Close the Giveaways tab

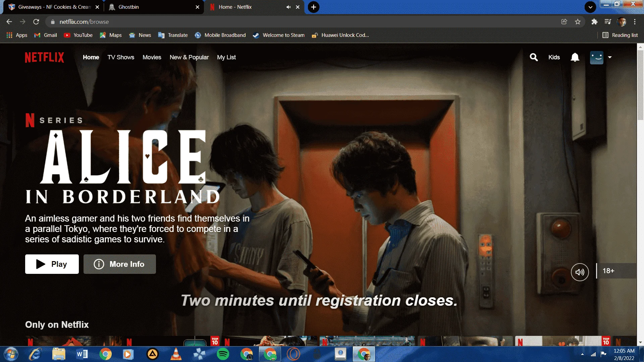click(x=97, y=7)
